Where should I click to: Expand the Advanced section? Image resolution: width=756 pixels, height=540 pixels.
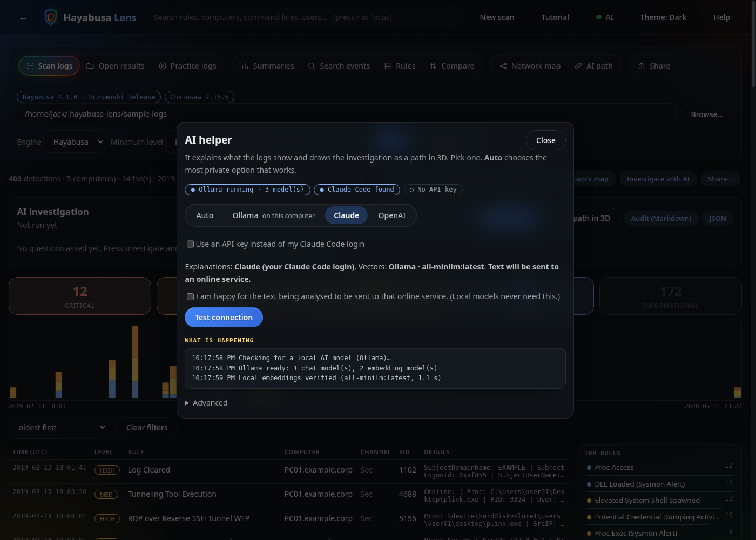pyautogui.click(x=206, y=403)
